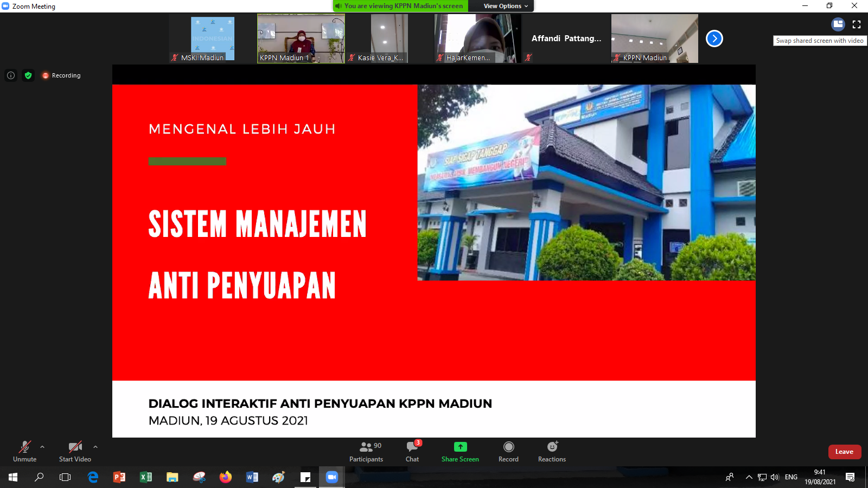Toggle meeting recording with Record
This screenshot has width=868, height=488.
pyautogui.click(x=508, y=451)
